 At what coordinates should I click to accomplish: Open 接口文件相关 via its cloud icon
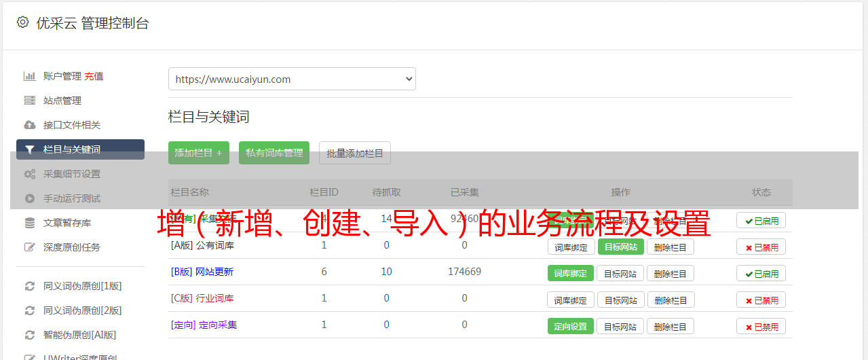[x=29, y=125]
